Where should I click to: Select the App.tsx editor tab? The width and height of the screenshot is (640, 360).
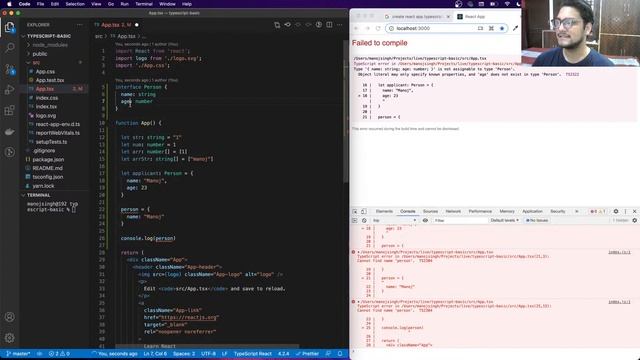pos(116,25)
